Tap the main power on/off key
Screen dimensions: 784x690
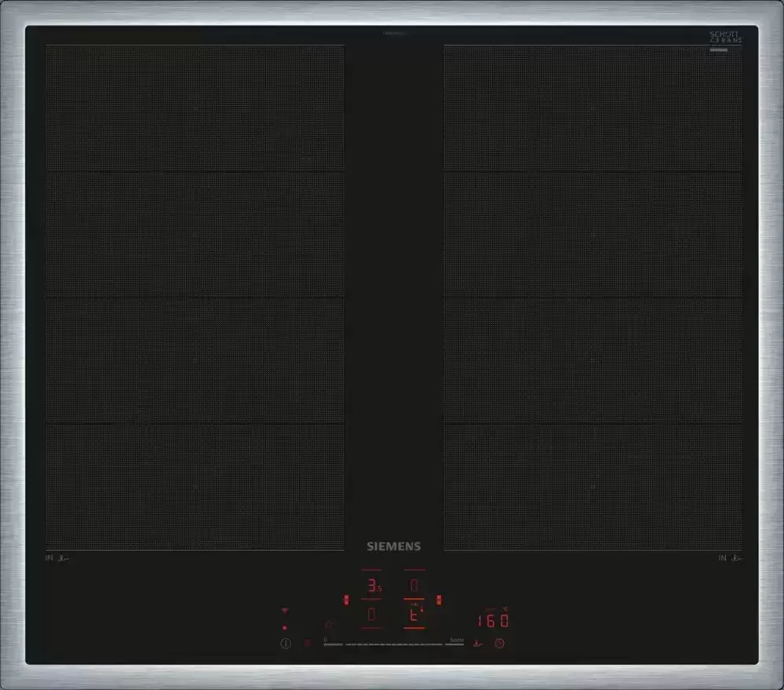(x=285, y=643)
